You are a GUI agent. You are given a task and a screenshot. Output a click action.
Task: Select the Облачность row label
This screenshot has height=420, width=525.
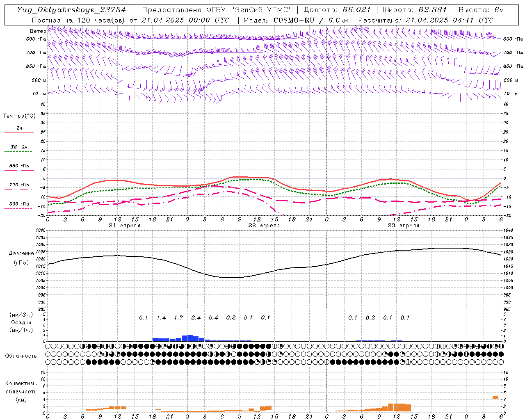click(21, 356)
